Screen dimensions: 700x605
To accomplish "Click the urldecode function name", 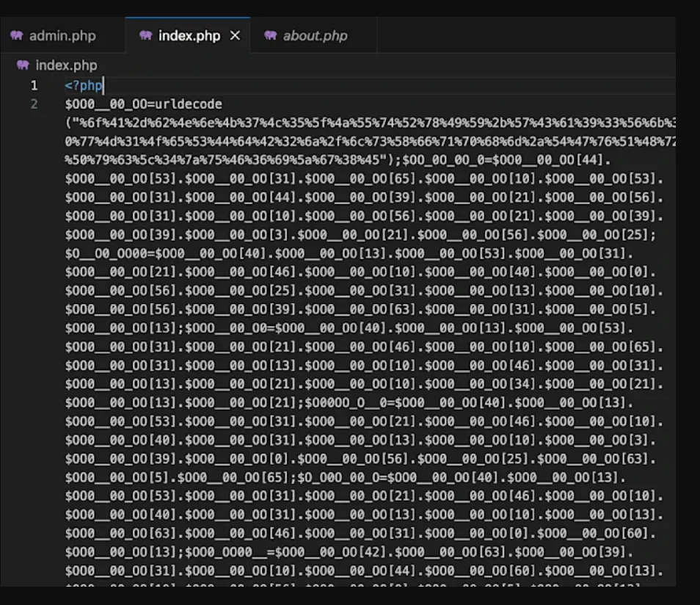I will tap(189, 104).
